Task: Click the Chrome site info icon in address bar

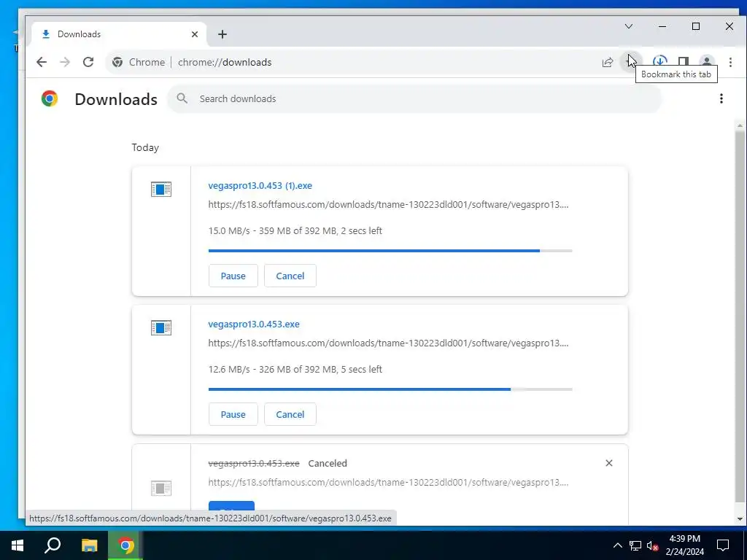Action: (x=117, y=63)
